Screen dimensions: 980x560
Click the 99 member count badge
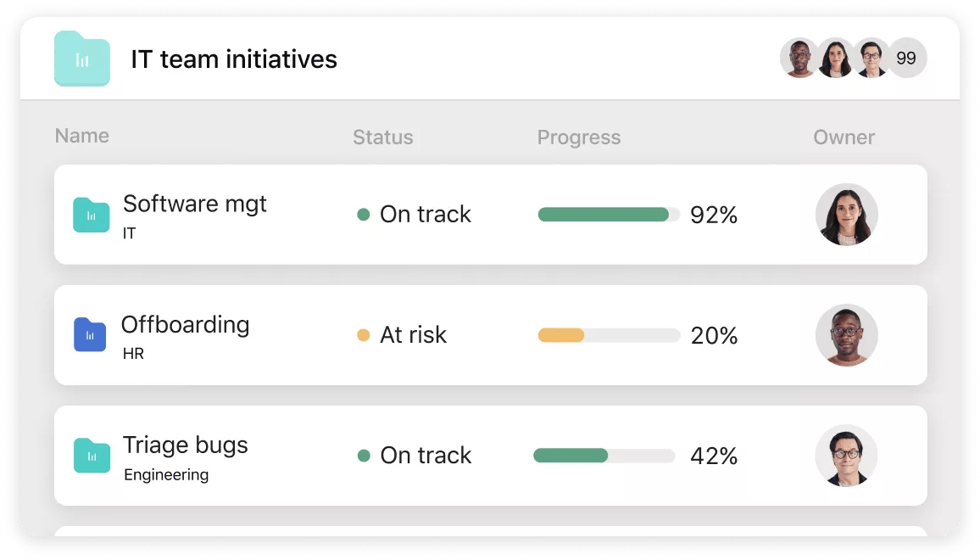coord(906,58)
